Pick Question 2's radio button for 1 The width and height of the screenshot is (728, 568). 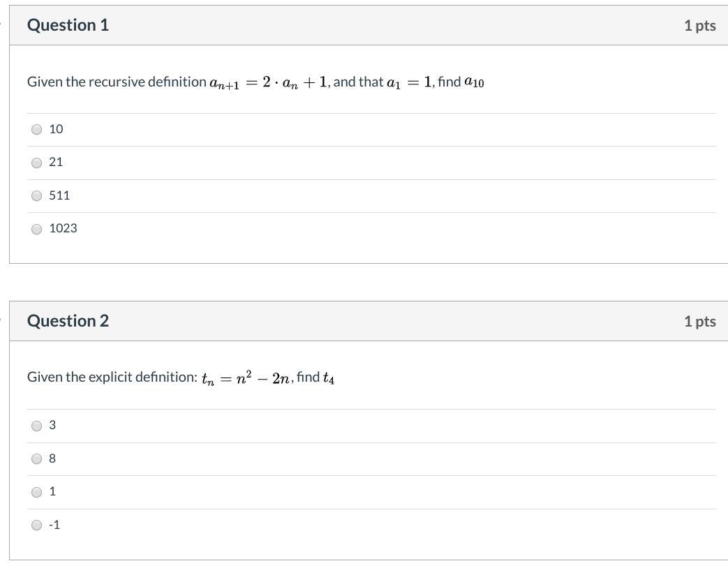(x=37, y=492)
